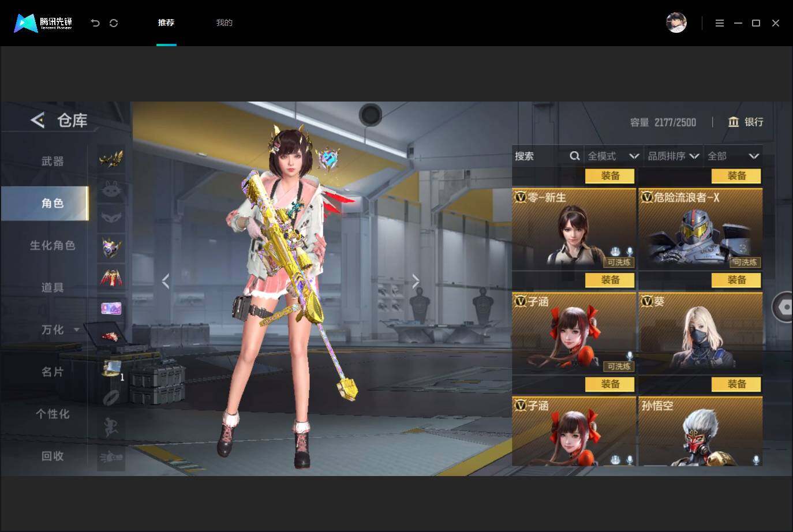Open the 全模式 mode dropdown
This screenshot has height=532, width=793.
pos(613,156)
